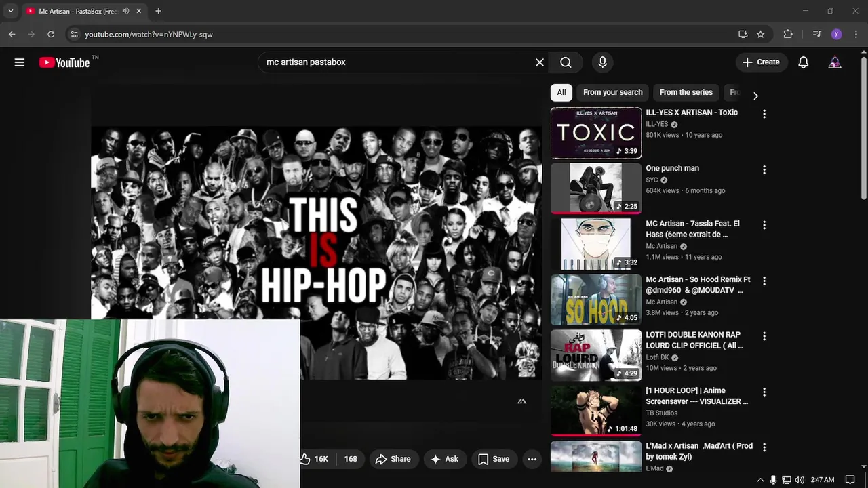Share the current video
Image resolution: width=868 pixels, height=488 pixels.
(x=393, y=459)
